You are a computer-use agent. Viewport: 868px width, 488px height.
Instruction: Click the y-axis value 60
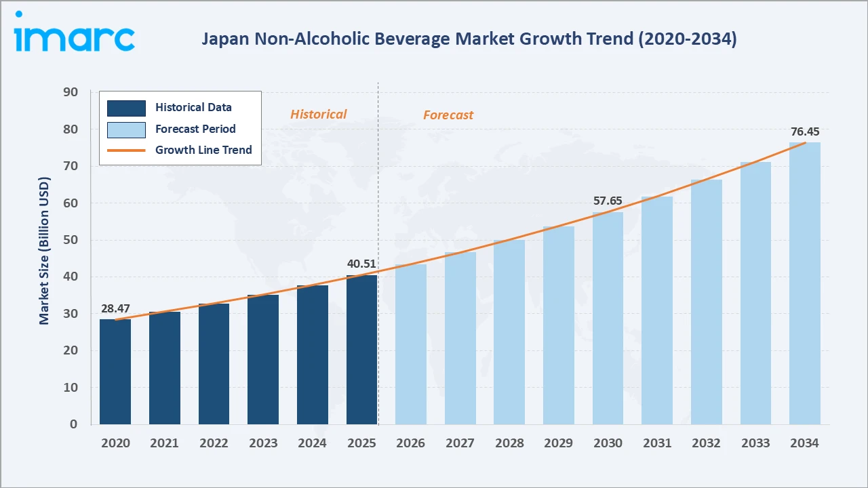[x=71, y=203]
